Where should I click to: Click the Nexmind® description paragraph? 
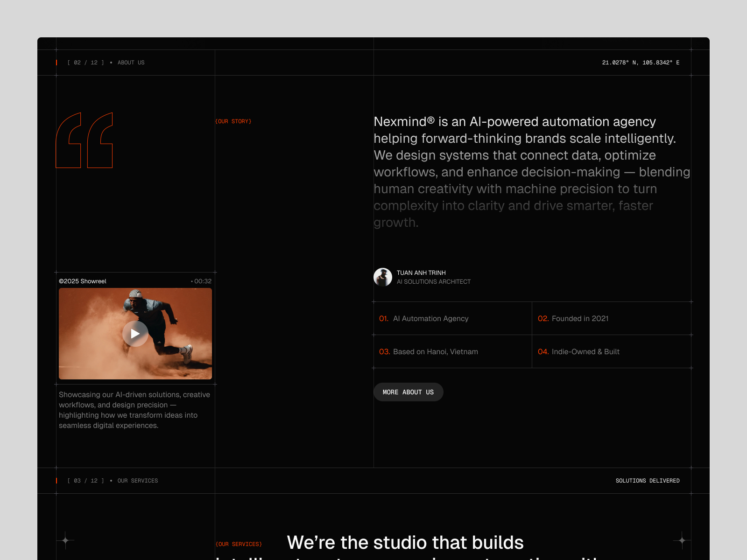532,172
